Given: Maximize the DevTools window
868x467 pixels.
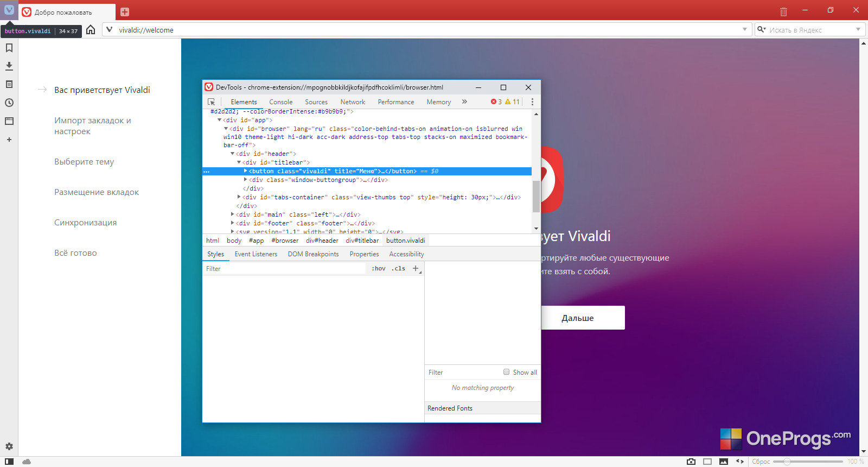Looking at the screenshot, I should pyautogui.click(x=503, y=87).
